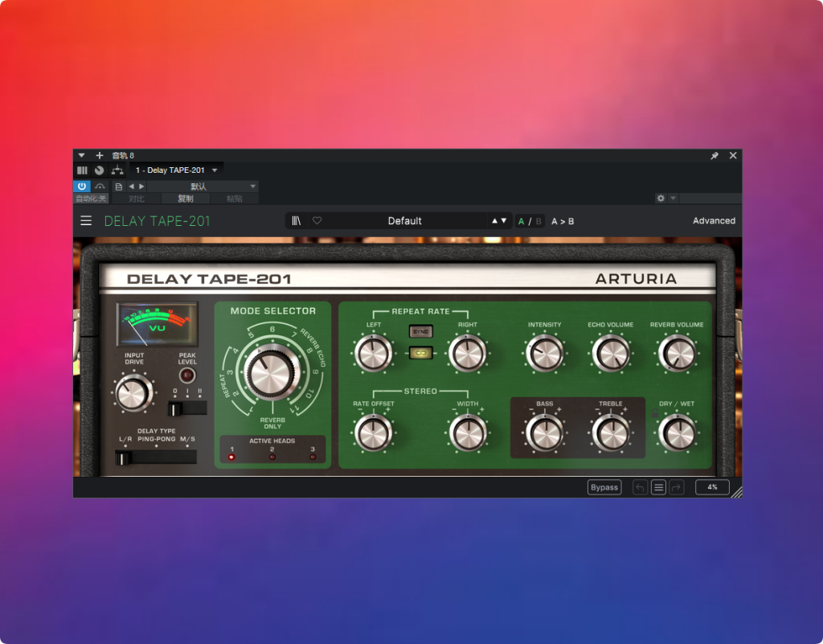The height and width of the screenshot is (644, 823).
Task: Open the routing tree icon
Action: pos(117,170)
